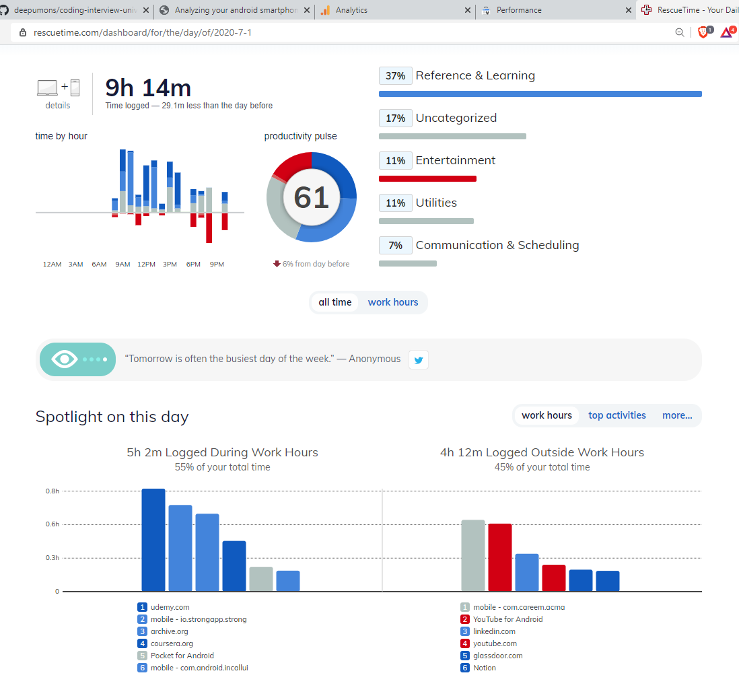Click the gray com.careem.acma chart bar

[473, 555]
